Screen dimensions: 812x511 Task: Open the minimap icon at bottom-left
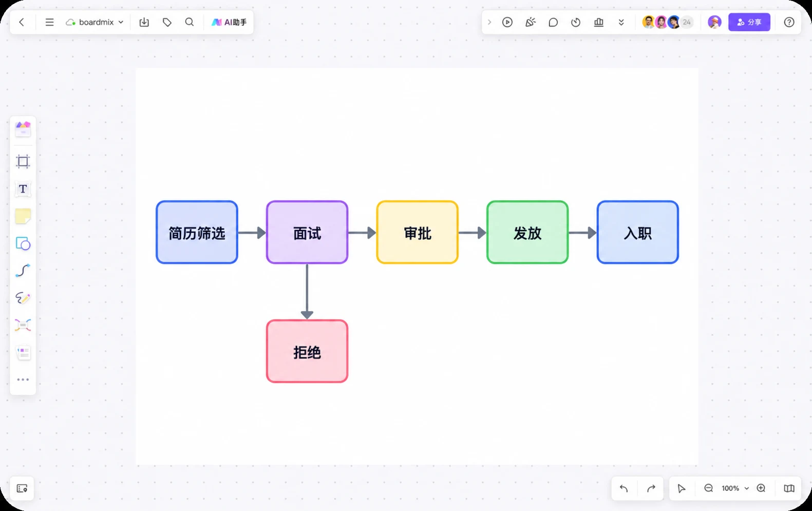click(x=22, y=488)
